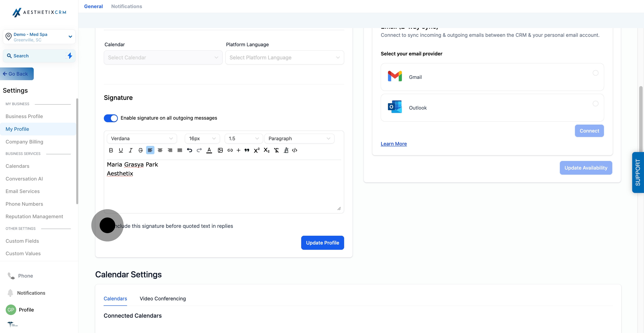Click the insert link icon

230,150
